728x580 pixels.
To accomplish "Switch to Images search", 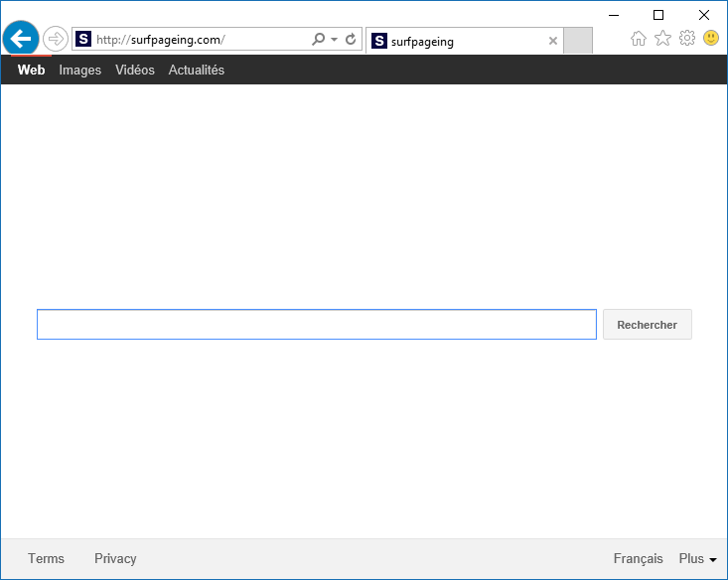I will pos(79,70).
